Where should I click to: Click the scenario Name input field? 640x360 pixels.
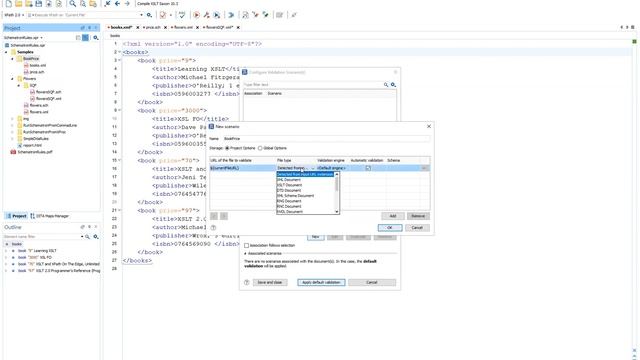[326, 139]
